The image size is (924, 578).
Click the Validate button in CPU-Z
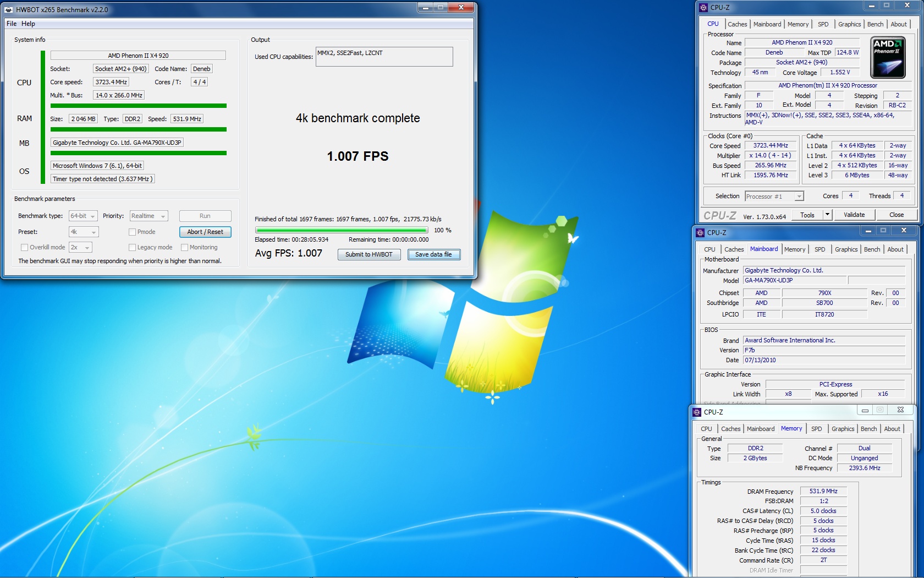[854, 215]
